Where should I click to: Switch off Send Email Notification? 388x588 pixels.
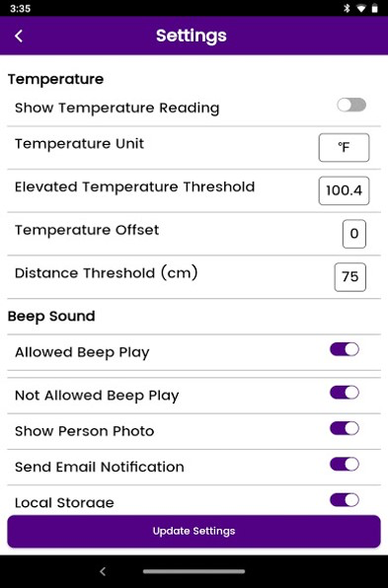point(345,465)
